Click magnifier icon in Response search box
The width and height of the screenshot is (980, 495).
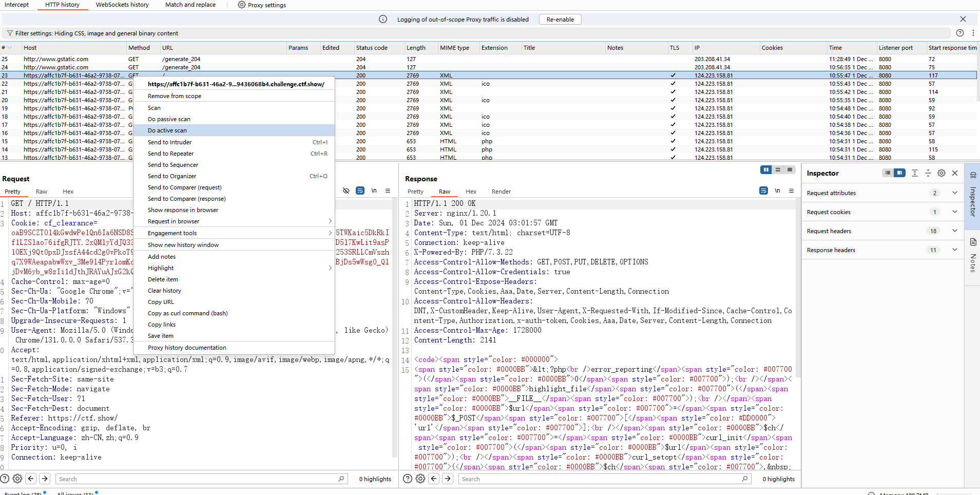[x=745, y=479]
